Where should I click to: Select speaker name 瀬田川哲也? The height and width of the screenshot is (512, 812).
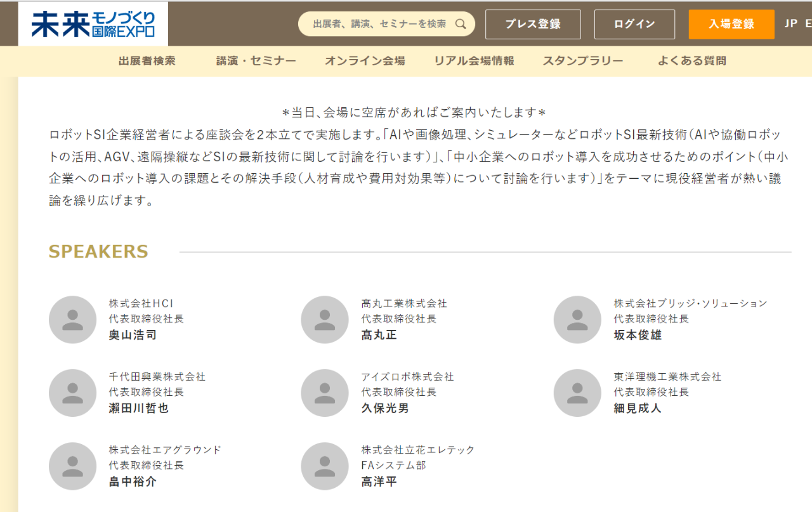click(x=139, y=408)
